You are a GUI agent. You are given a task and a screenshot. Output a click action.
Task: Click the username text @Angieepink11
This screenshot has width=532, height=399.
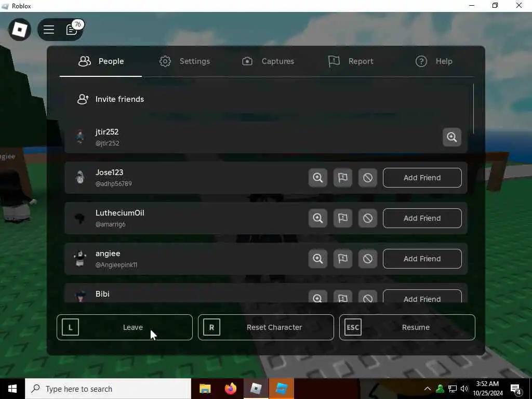tap(116, 265)
